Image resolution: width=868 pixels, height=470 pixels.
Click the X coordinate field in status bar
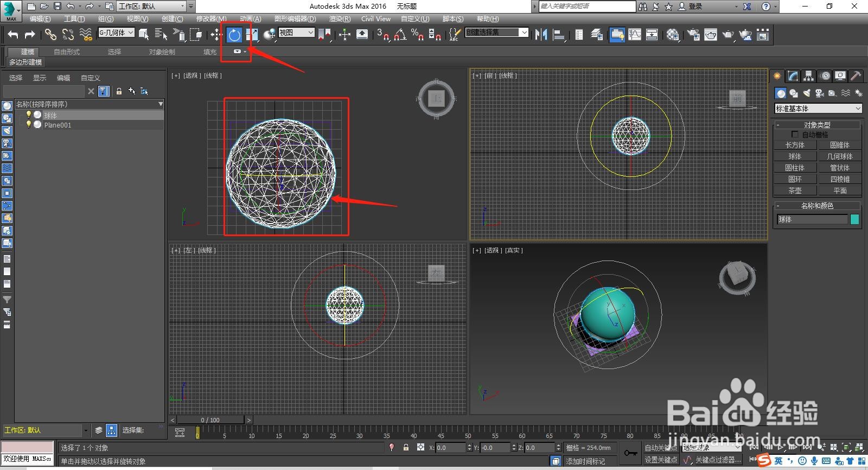point(450,448)
